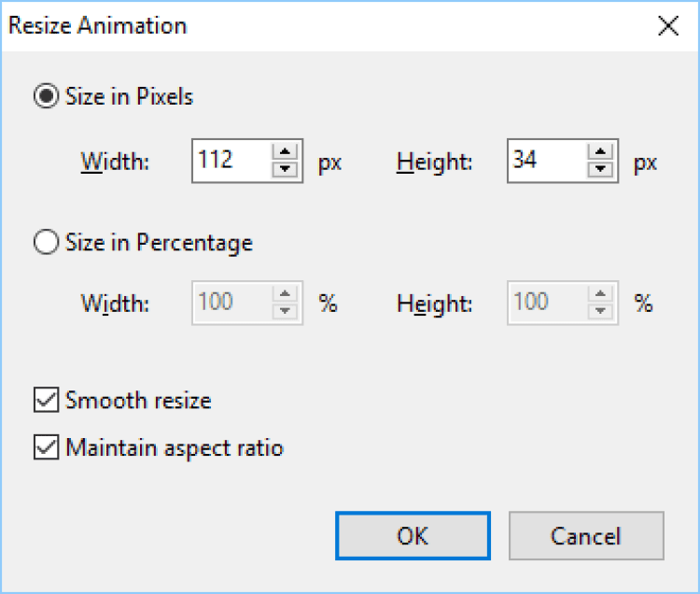Increase pixel width with up arrow
Screen dimensions: 700x594
pyautogui.click(x=284, y=152)
